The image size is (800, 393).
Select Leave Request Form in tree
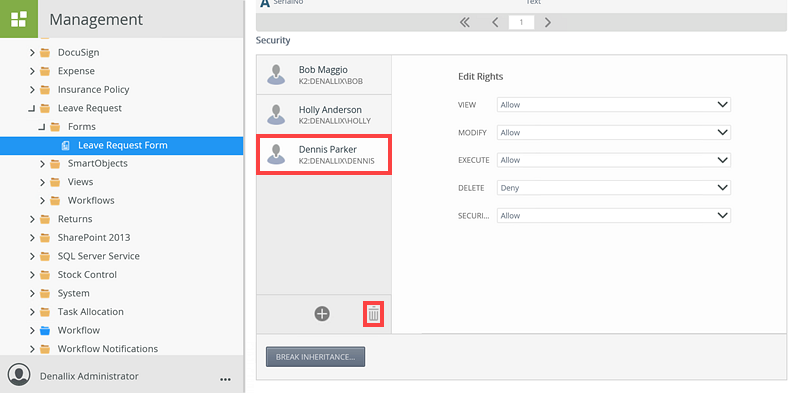tap(121, 145)
